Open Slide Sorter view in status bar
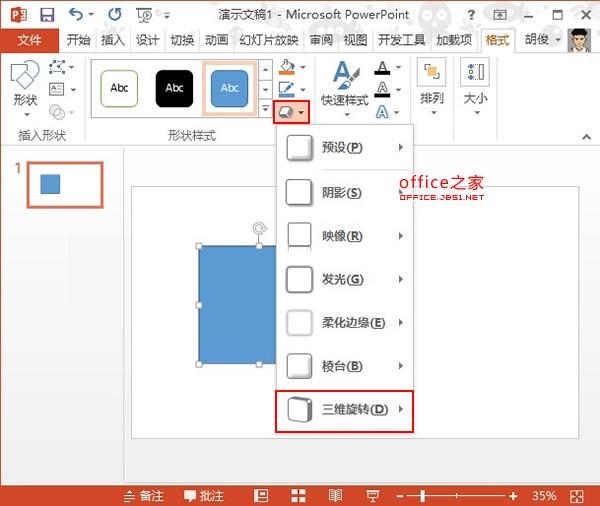 coord(298,496)
